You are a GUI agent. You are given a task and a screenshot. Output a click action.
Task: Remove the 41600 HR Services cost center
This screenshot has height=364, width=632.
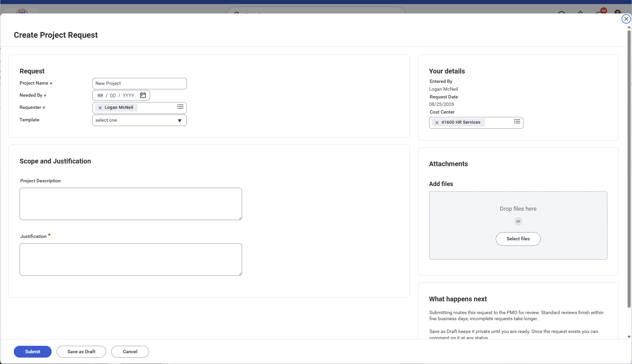coord(437,123)
